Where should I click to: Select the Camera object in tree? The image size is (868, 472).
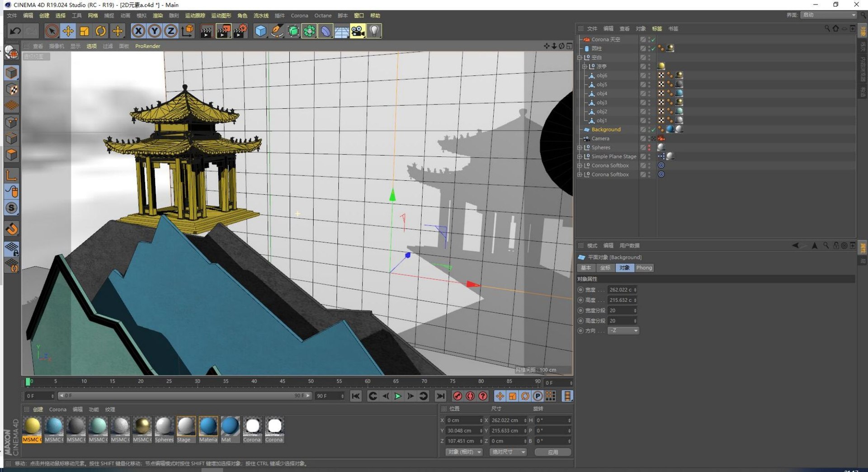pyautogui.click(x=600, y=138)
